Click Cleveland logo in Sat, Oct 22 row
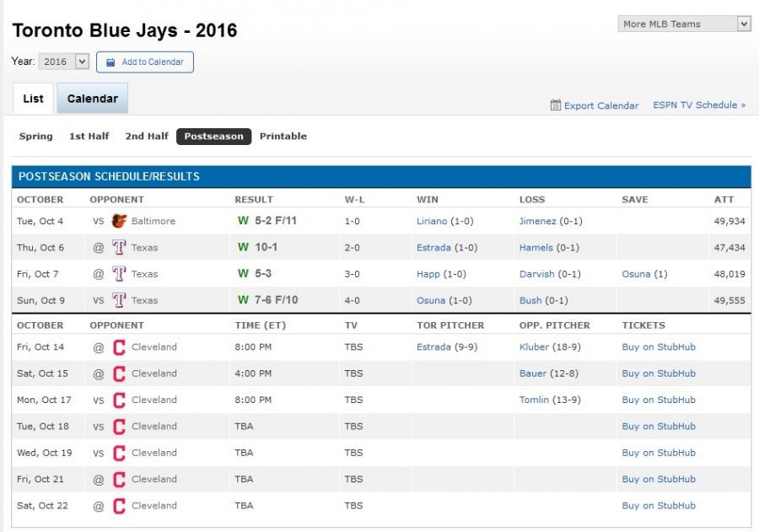This screenshot has width=759, height=532. (119, 506)
